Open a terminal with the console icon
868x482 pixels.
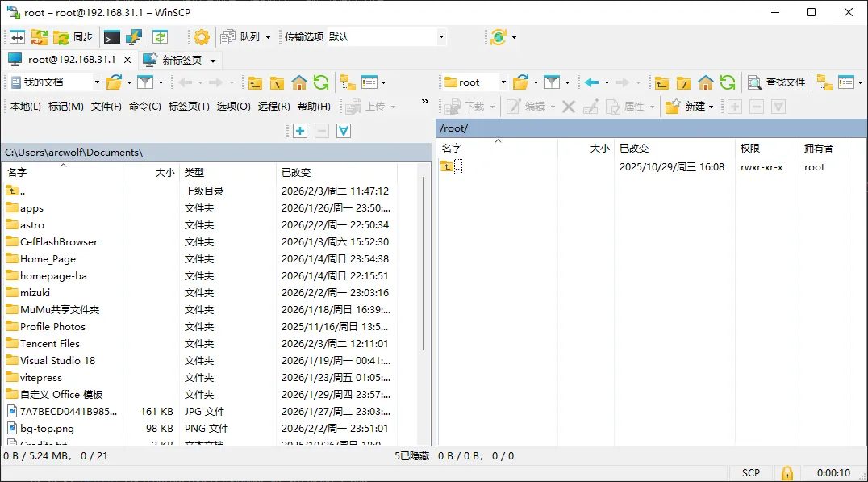pos(111,36)
